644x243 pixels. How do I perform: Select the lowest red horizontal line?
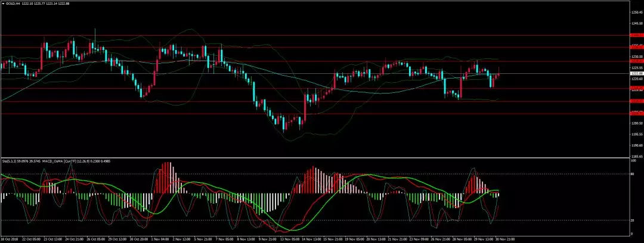[x=298, y=113]
